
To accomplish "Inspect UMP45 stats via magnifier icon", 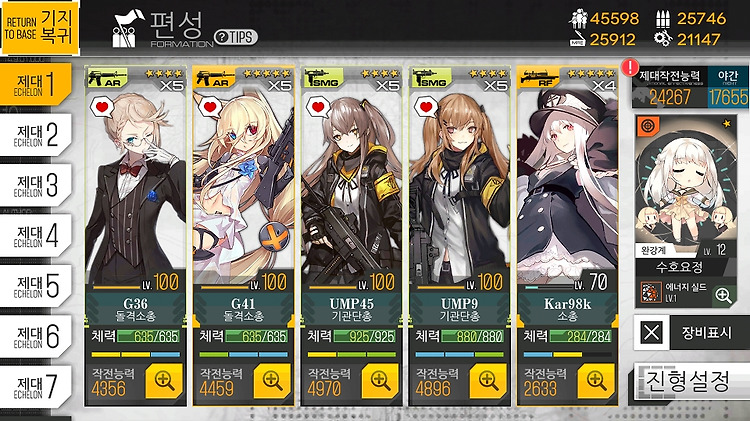I will (x=380, y=381).
